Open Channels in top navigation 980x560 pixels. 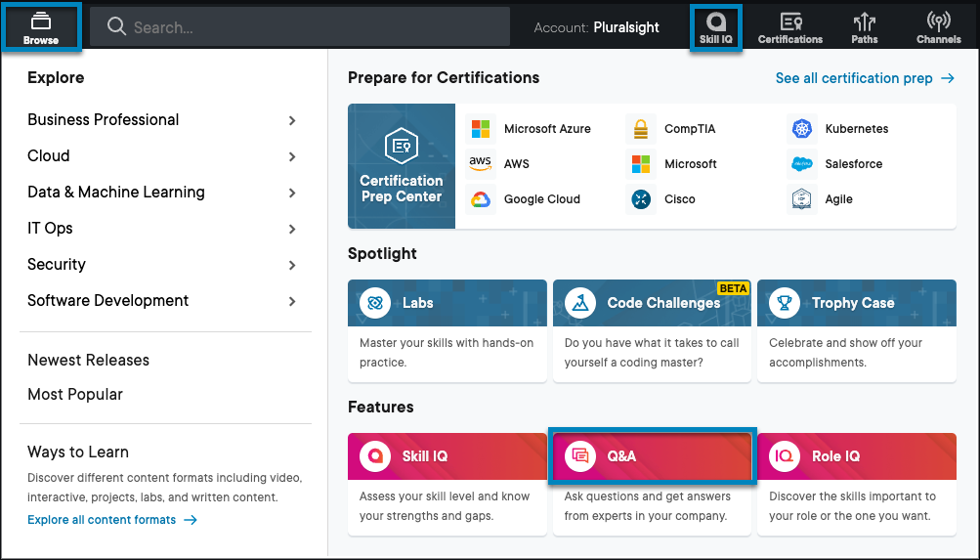(x=939, y=28)
